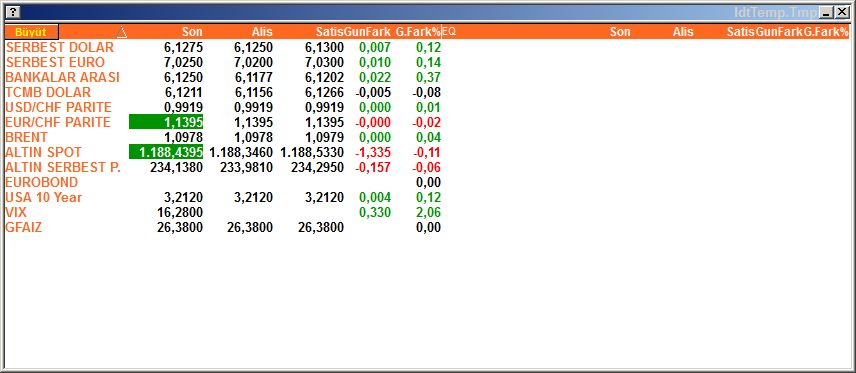The image size is (856, 373).
Task: Click the Satis header right of EQ
Action: pos(741,32)
